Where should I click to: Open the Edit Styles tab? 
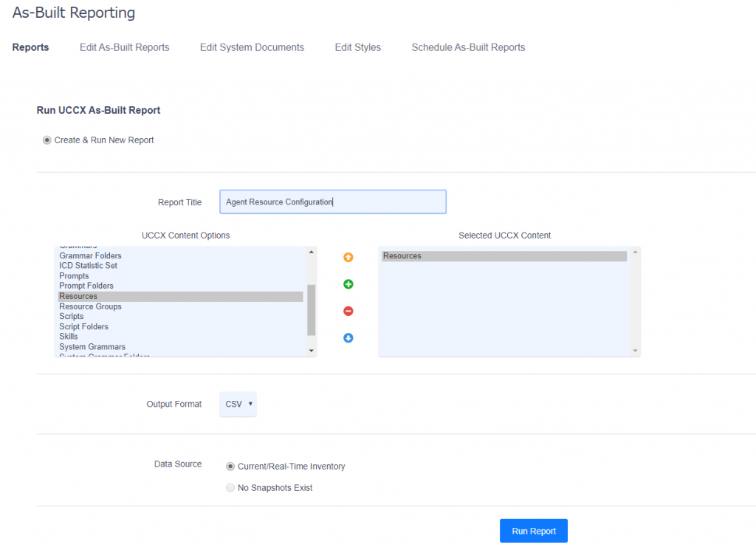(358, 47)
